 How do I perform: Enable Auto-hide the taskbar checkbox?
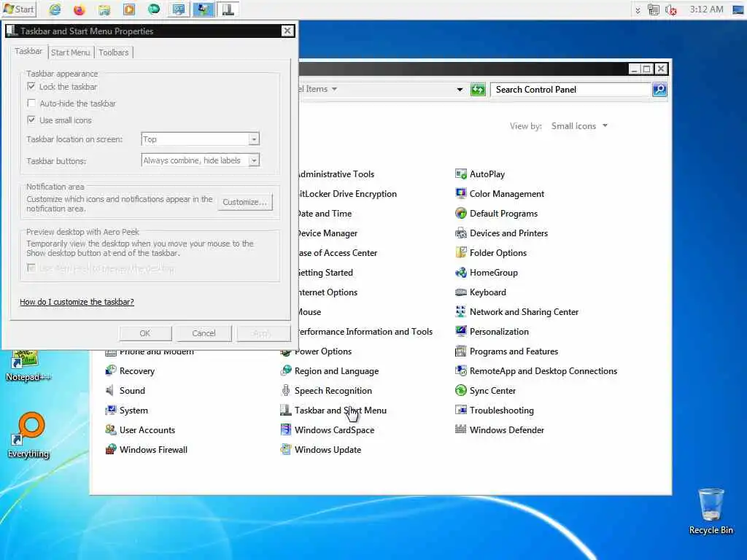click(x=31, y=103)
